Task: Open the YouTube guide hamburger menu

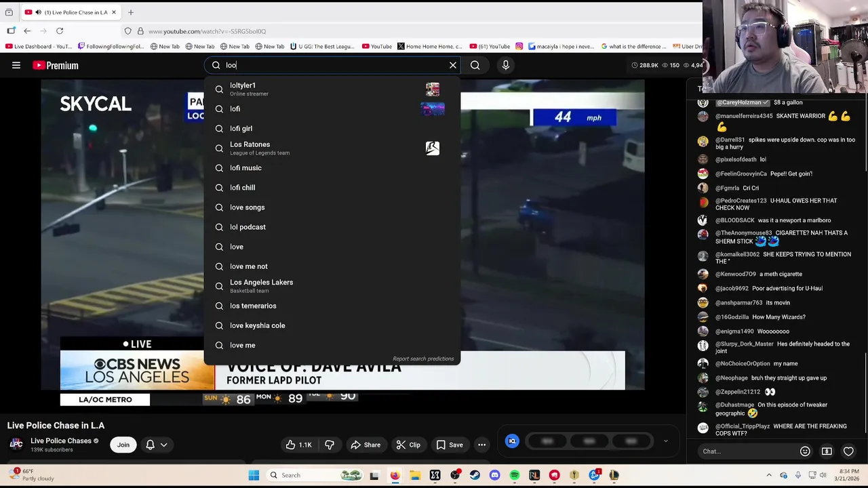Action: pyautogui.click(x=16, y=65)
